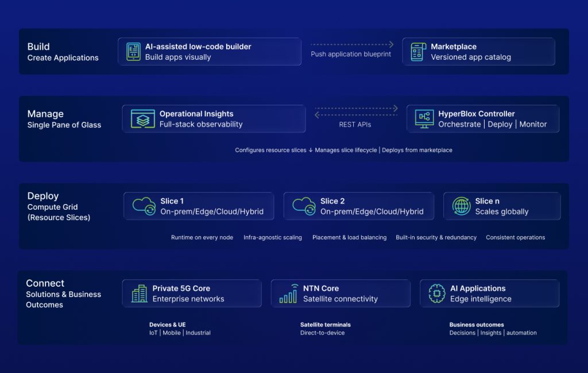The height and width of the screenshot is (373, 588).
Task: Click the Operational Insights layers icon
Action: (x=142, y=118)
